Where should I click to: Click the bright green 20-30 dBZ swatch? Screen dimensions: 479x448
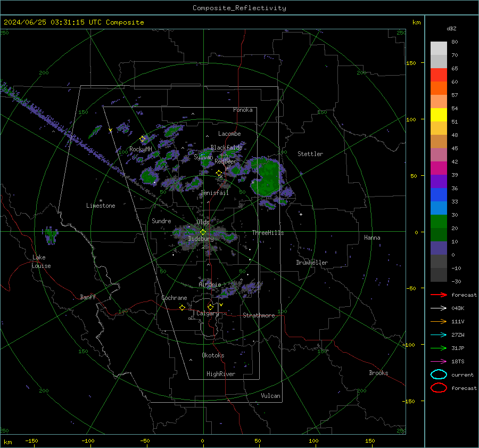point(439,222)
